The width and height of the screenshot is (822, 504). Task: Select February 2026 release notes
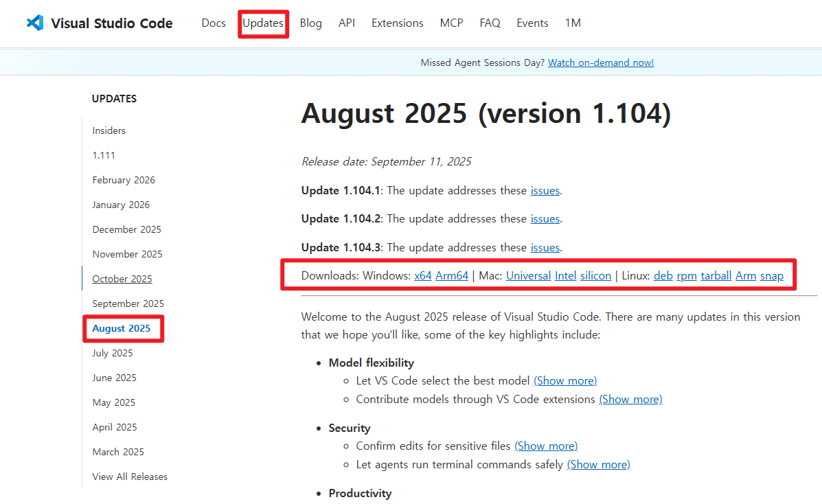click(x=124, y=180)
